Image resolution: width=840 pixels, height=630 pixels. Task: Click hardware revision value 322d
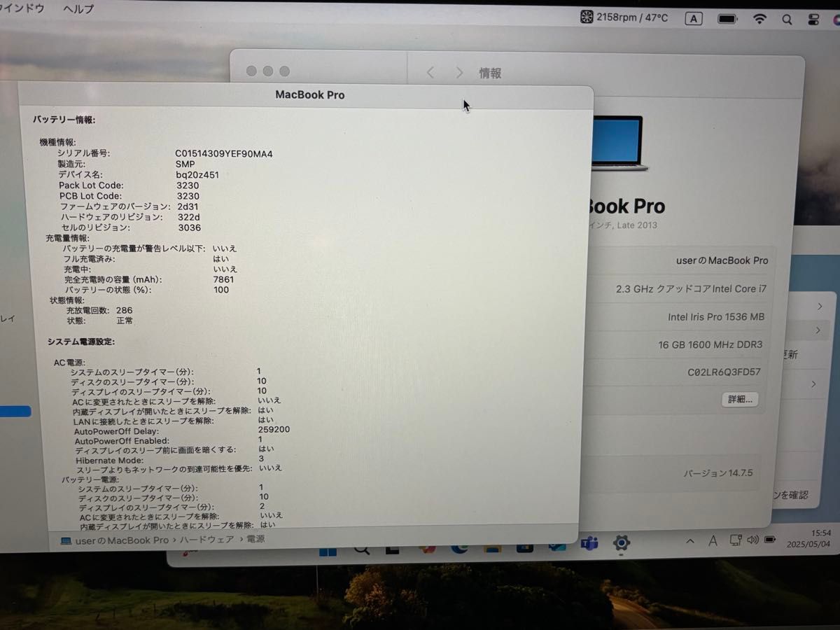click(x=189, y=217)
